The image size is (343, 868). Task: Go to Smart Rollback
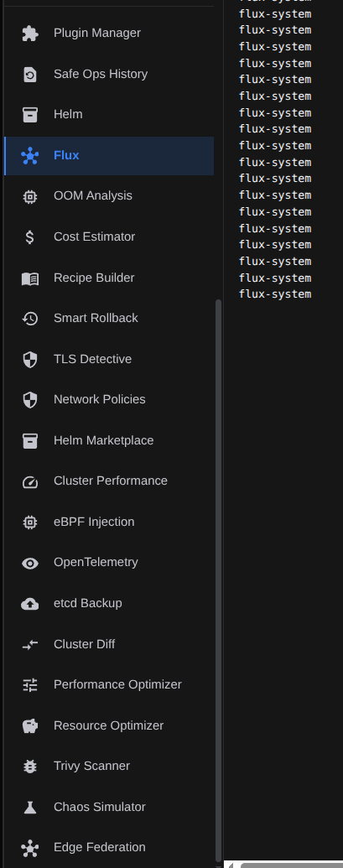coord(109,319)
